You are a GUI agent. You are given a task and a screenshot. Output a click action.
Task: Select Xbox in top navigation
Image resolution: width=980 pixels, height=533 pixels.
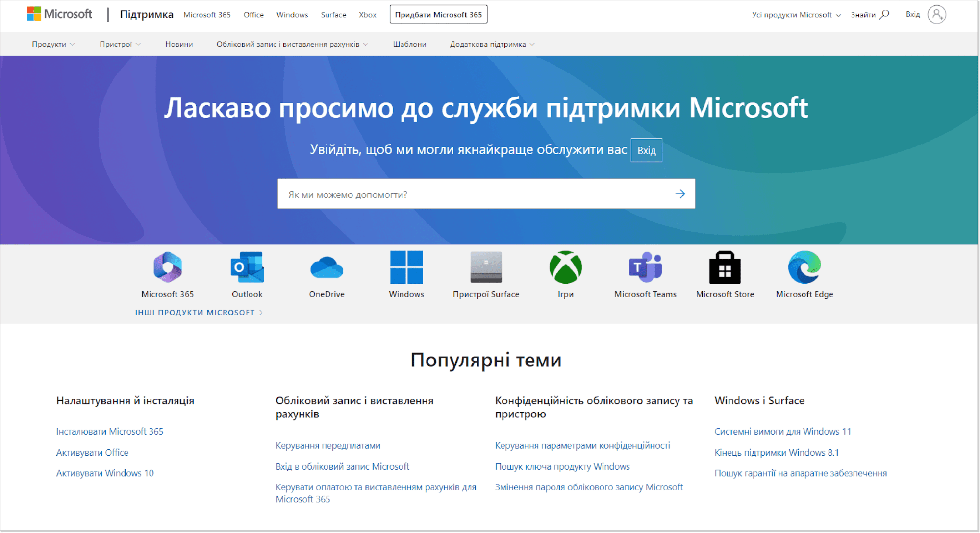(367, 15)
